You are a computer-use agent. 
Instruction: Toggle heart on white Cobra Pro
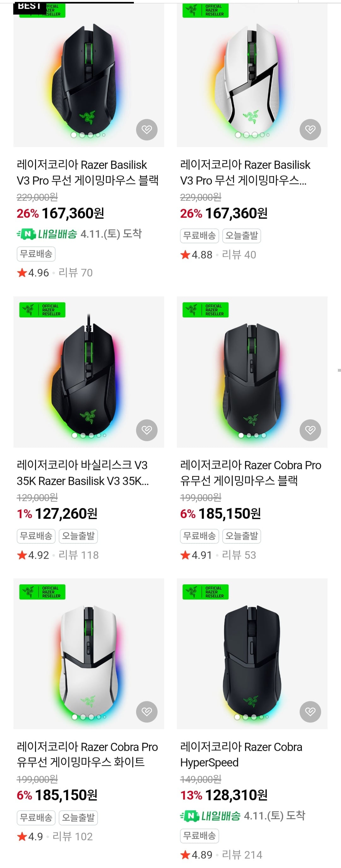coord(147,711)
